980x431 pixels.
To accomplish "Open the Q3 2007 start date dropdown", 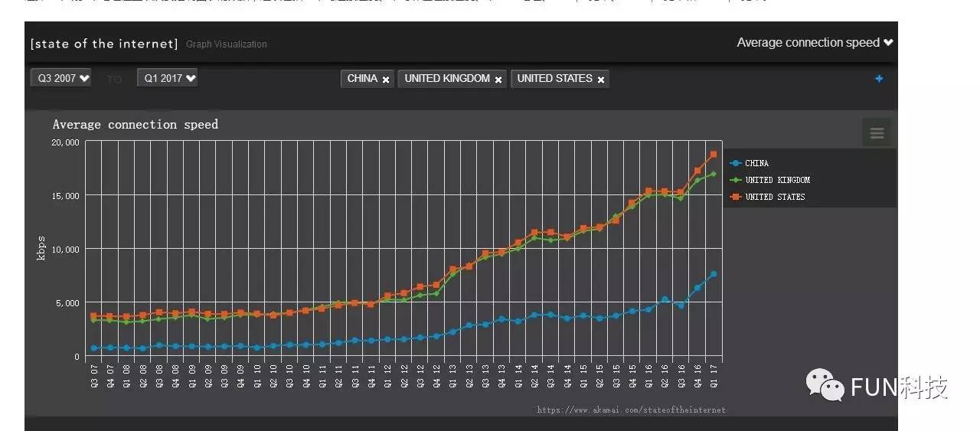I will click(60, 78).
